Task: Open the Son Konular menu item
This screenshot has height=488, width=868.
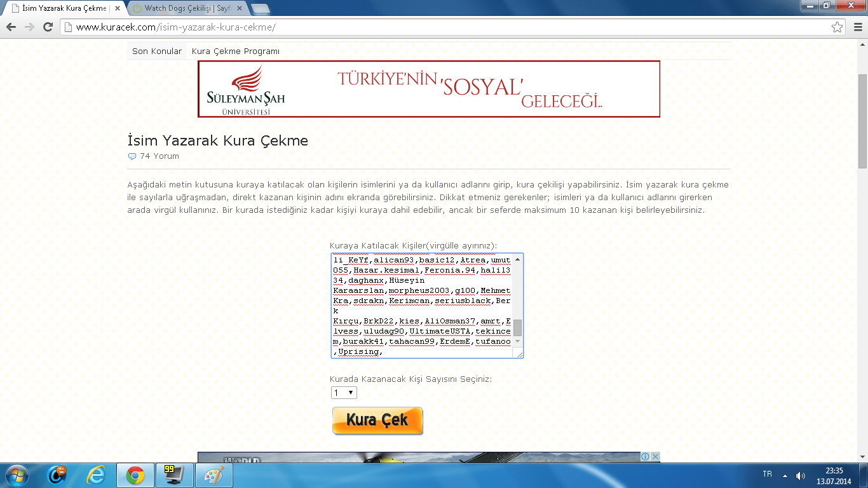Action: tap(157, 51)
